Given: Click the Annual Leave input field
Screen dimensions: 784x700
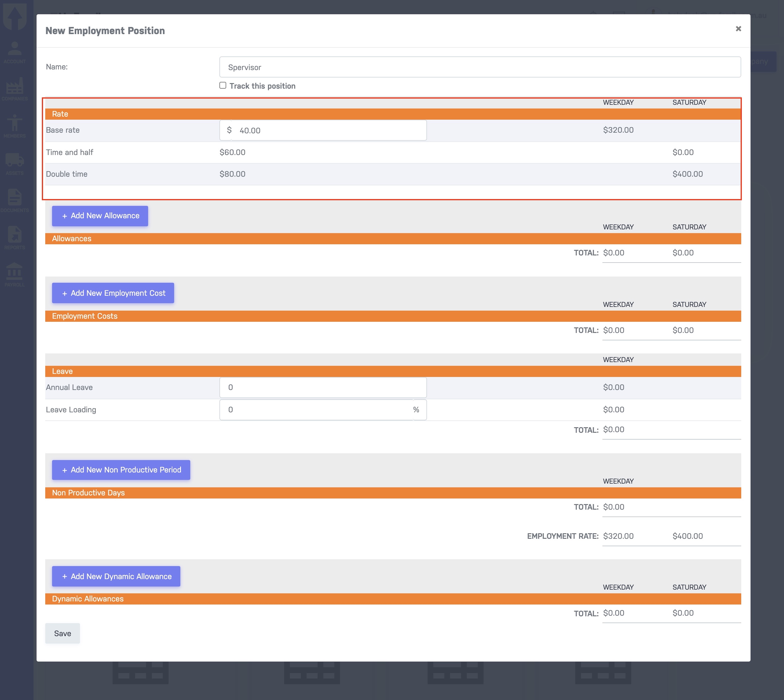Looking at the screenshot, I should (323, 387).
